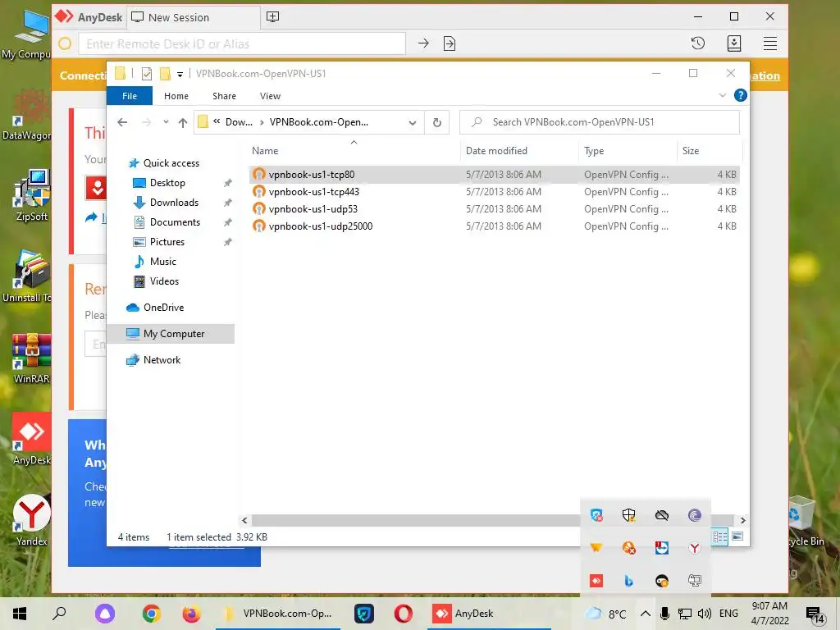Open the volume speaker icon

coord(705,614)
